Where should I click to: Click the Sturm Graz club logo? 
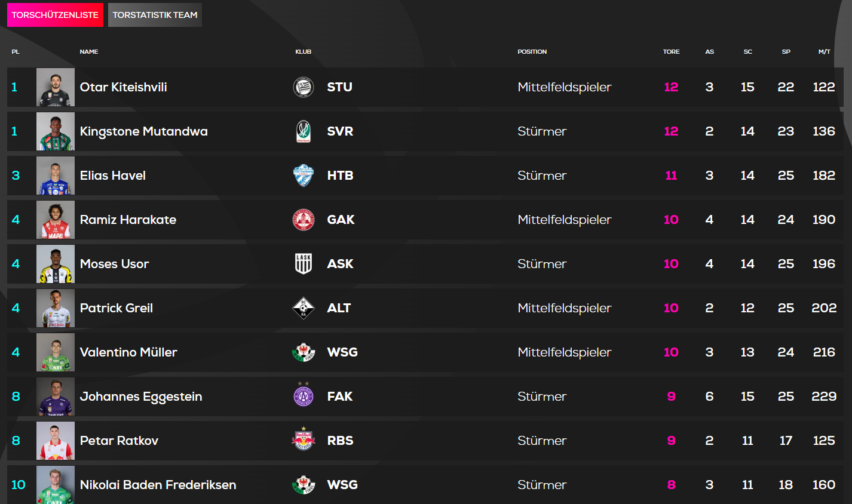[304, 87]
